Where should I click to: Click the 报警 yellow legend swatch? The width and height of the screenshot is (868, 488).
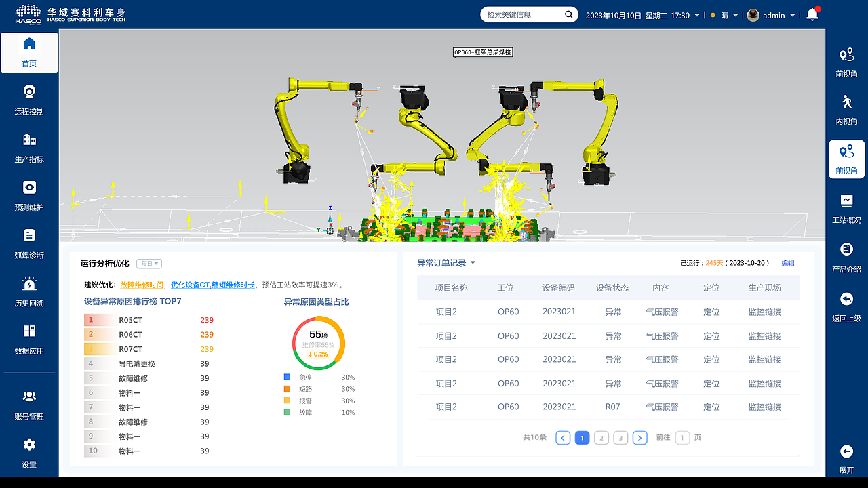287,401
